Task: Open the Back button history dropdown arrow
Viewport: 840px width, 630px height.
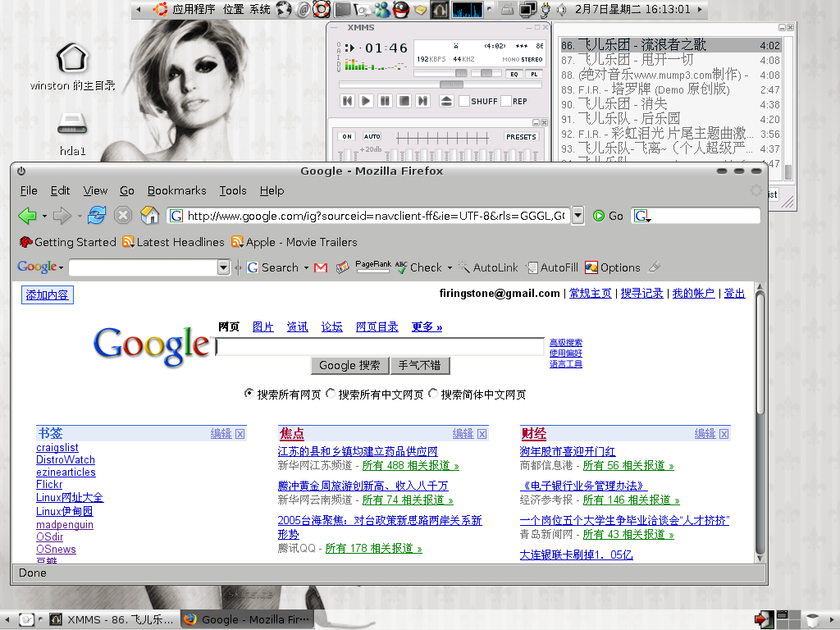Action: coord(44,217)
